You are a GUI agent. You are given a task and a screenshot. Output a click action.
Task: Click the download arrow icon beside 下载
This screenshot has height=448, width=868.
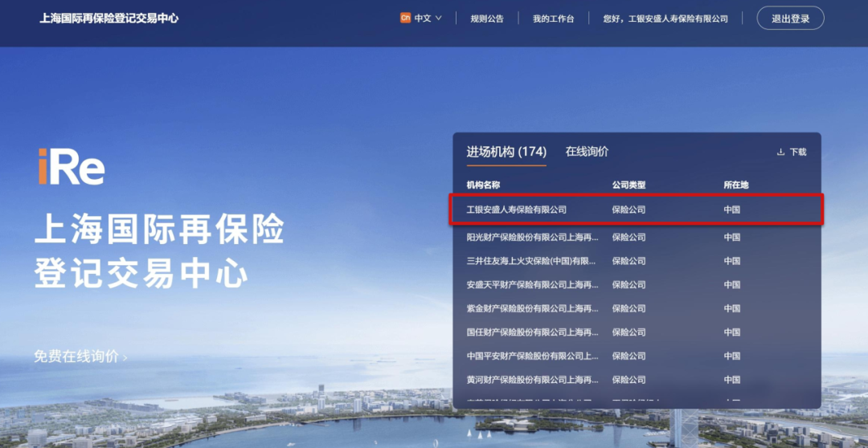click(x=780, y=152)
